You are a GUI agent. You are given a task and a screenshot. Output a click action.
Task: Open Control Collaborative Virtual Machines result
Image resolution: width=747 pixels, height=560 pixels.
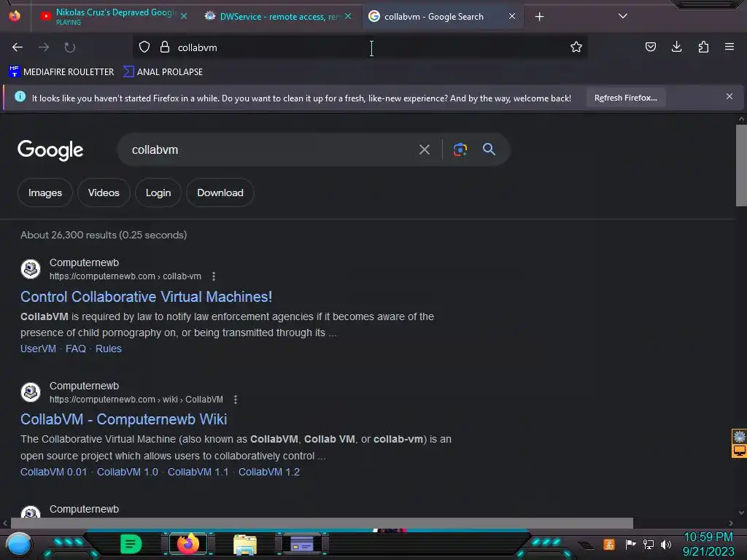coord(146,297)
